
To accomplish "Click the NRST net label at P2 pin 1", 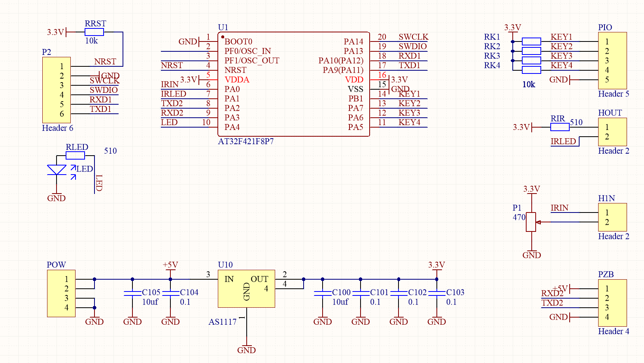I will click(x=105, y=62).
